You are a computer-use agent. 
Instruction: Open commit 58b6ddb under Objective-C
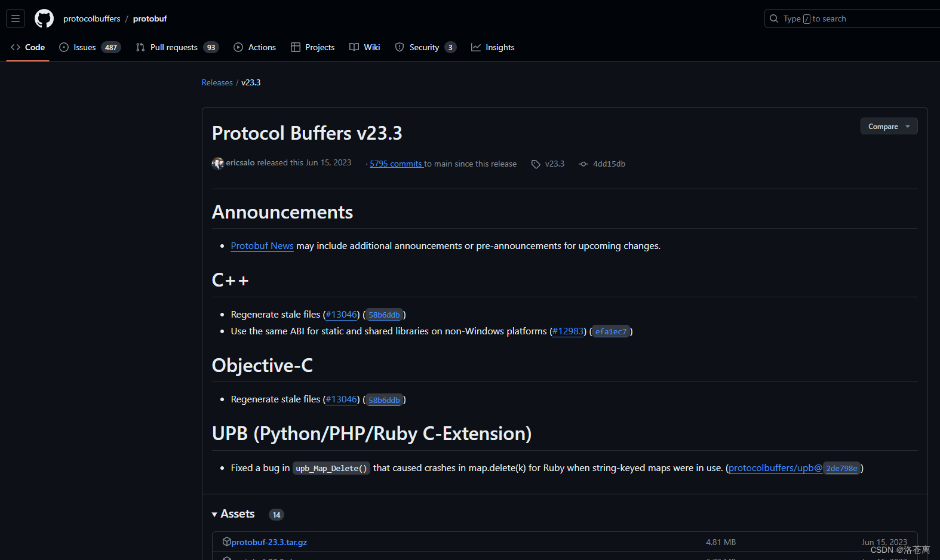tap(384, 400)
